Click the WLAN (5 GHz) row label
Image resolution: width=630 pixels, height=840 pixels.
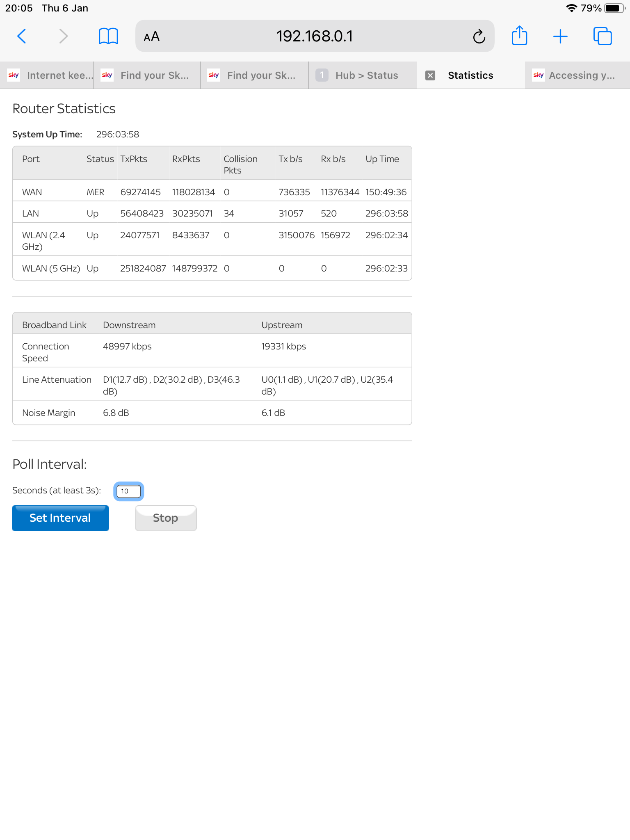51,269
